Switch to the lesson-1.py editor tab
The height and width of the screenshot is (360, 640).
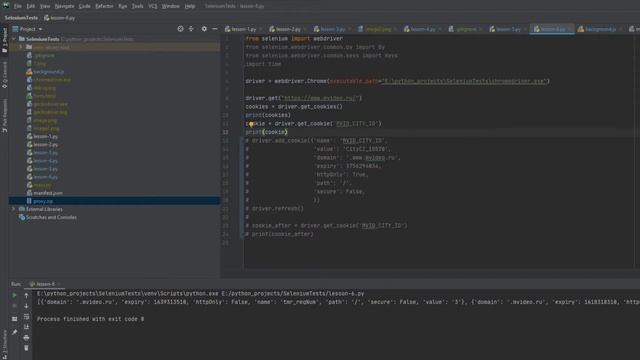tap(243, 29)
